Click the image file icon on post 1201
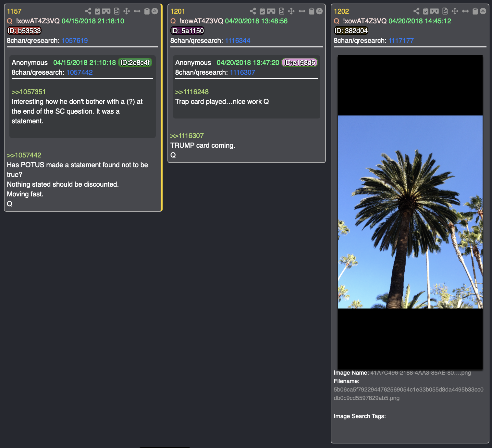Image resolution: width=492 pixels, height=448 pixels. click(282, 11)
